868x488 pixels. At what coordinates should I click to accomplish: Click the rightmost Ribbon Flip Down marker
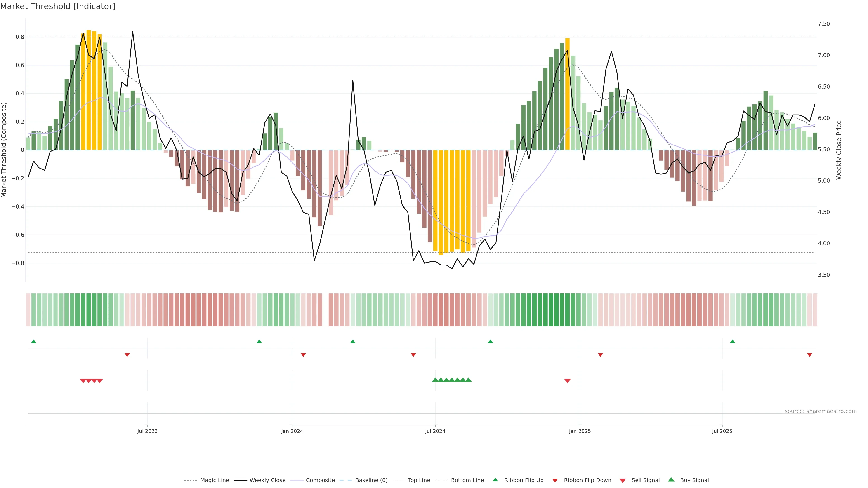point(809,355)
